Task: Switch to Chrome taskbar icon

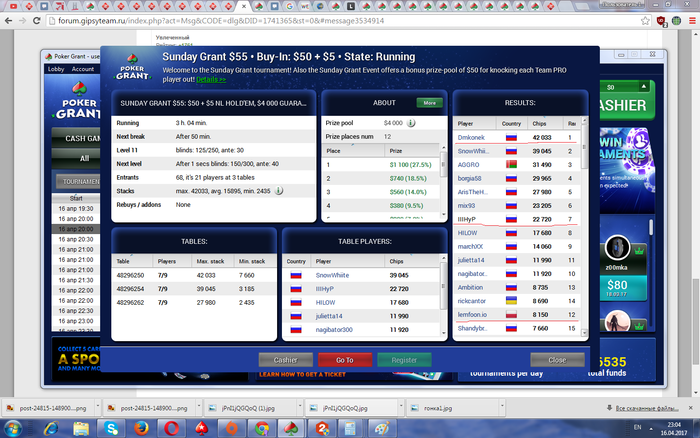Action: [262, 429]
